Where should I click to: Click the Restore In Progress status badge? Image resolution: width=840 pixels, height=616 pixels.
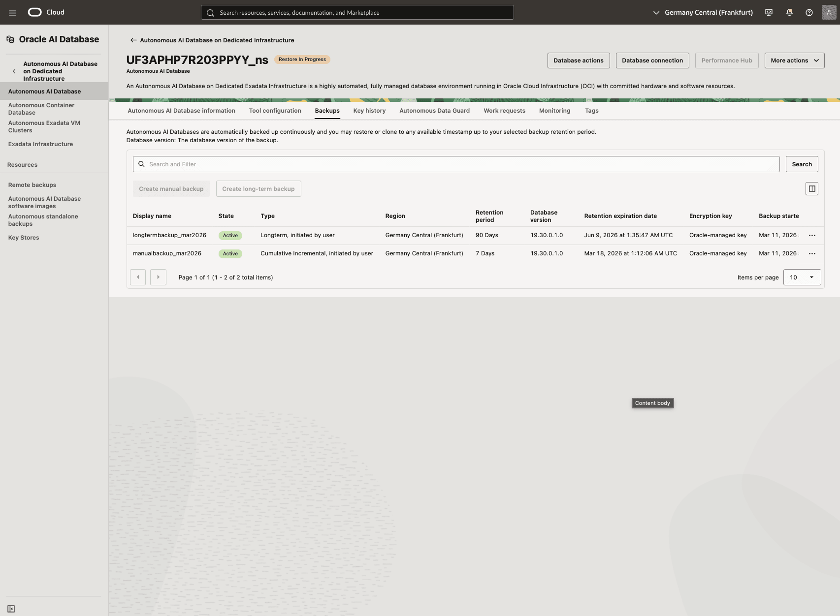(x=302, y=60)
